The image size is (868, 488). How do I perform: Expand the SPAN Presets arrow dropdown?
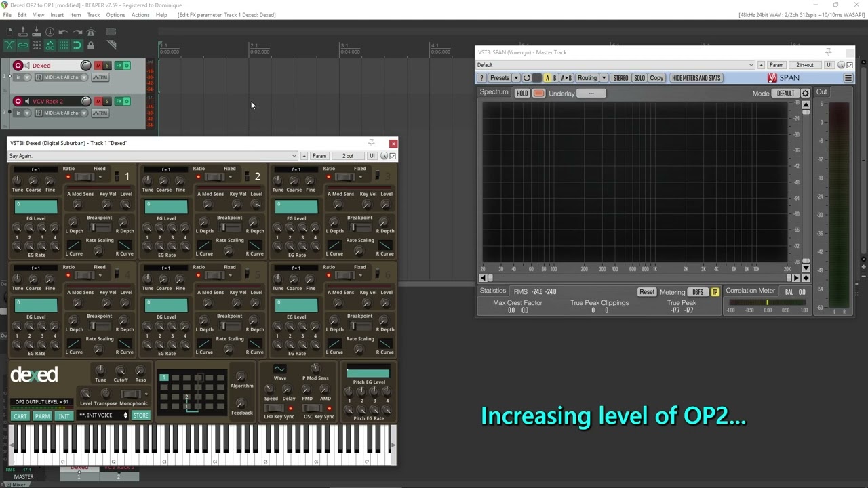(516, 78)
